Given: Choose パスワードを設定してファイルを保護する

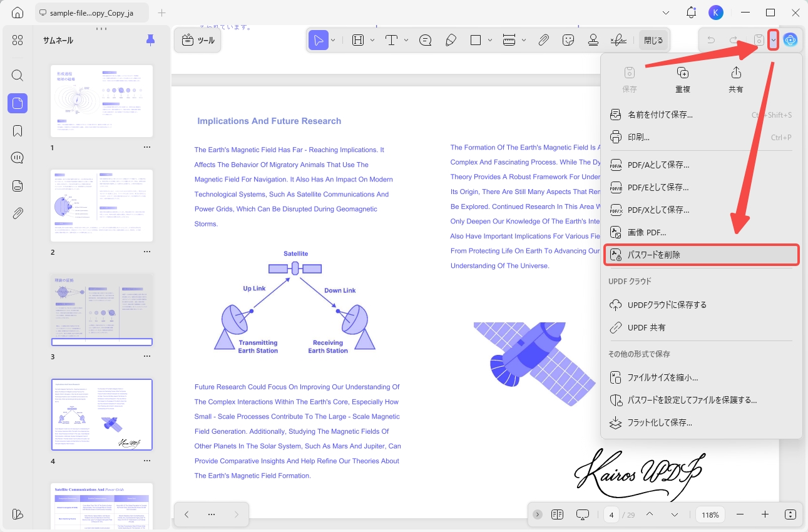Looking at the screenshot, I should (702, 400).
